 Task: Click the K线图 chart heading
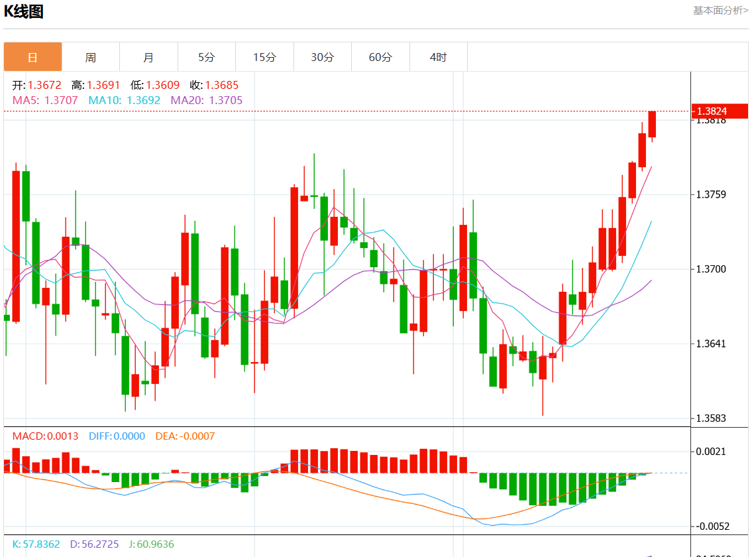24,11
